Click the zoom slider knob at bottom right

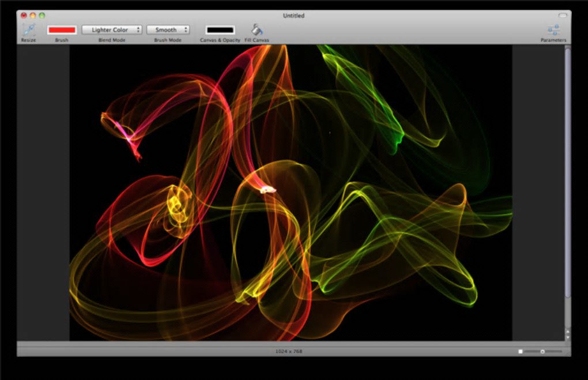[x=542, y=352]
